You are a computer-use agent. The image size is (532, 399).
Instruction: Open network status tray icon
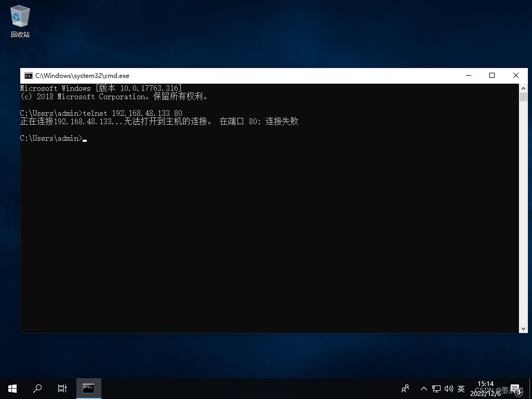436,389
